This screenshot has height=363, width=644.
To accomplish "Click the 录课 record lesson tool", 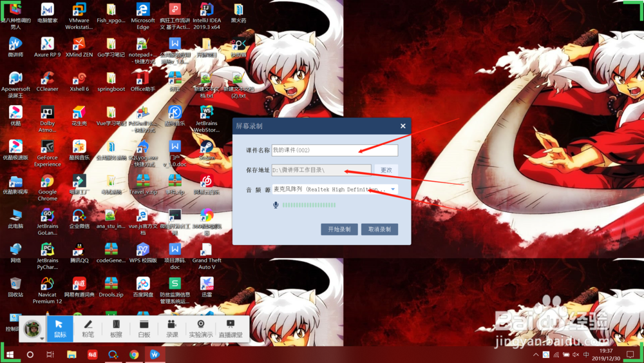I will [x=172, y=329].
